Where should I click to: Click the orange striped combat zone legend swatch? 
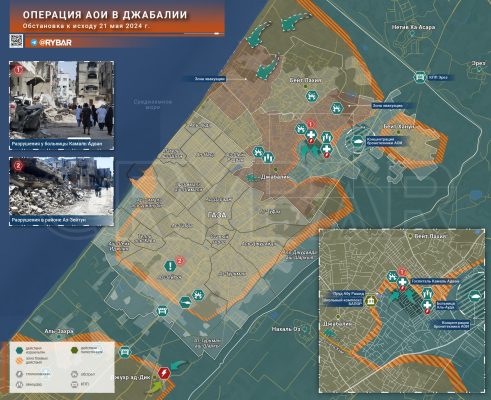(x=20, y=360)
